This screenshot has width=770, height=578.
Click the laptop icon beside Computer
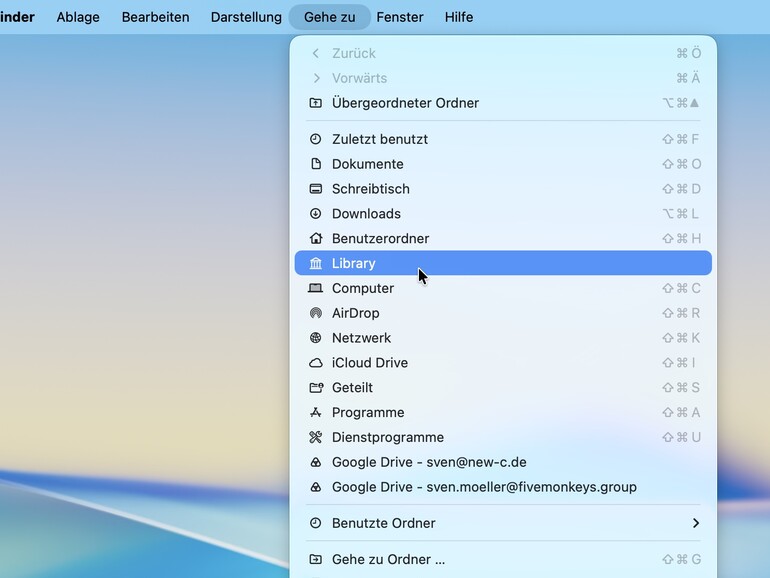pyautogui.click(x=316, y=288)
